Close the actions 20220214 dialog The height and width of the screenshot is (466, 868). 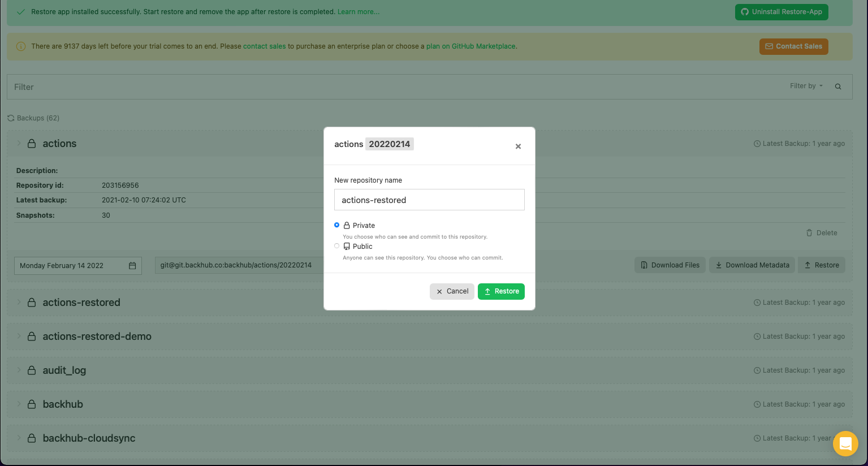pyautogui.click(x=518, y=146)
